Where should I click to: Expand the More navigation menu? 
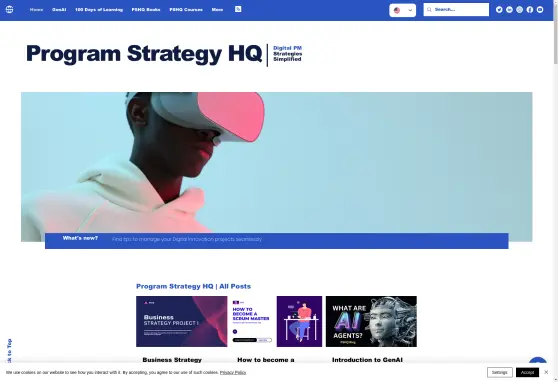pos(217,10)
